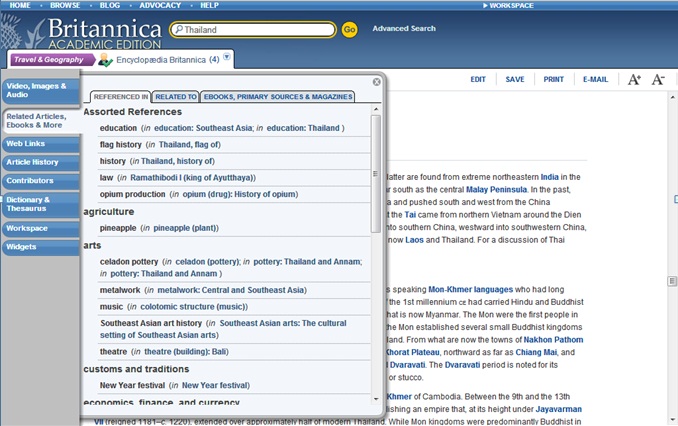Image resolution: width=678 pixels, height=426 pixels.
Task: Click the popup list scrollbar thumb
Action: pyautogui.click(x=376, y=173)
